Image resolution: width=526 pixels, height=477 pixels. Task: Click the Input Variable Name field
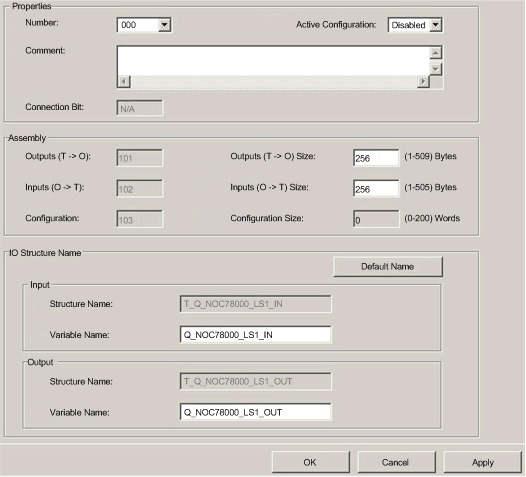point(255,335)
